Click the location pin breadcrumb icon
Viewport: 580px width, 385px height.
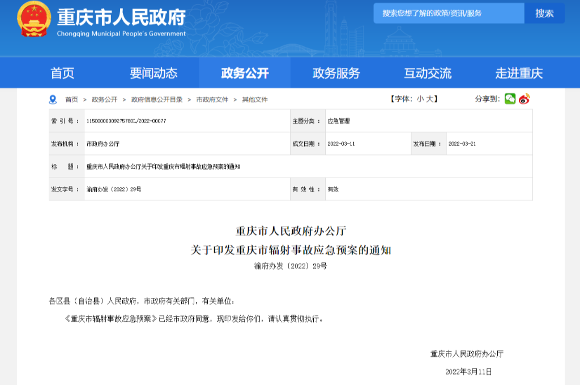coord(53,99)
